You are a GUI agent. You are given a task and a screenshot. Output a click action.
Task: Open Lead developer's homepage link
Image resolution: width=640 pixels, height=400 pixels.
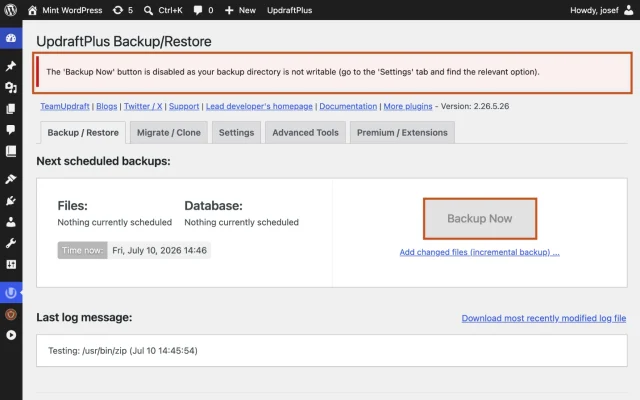pyautogui.click(x=259, y=106)
